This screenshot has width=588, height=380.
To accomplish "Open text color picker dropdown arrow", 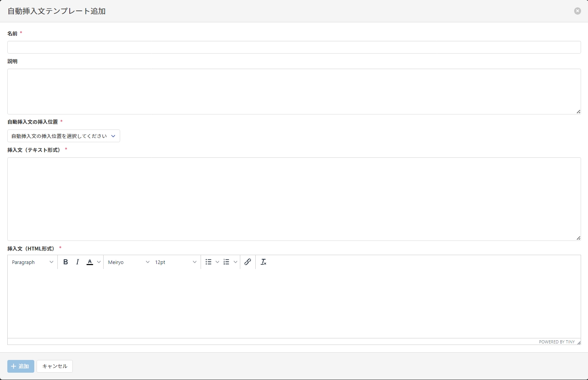I will [x=99, y=262].
